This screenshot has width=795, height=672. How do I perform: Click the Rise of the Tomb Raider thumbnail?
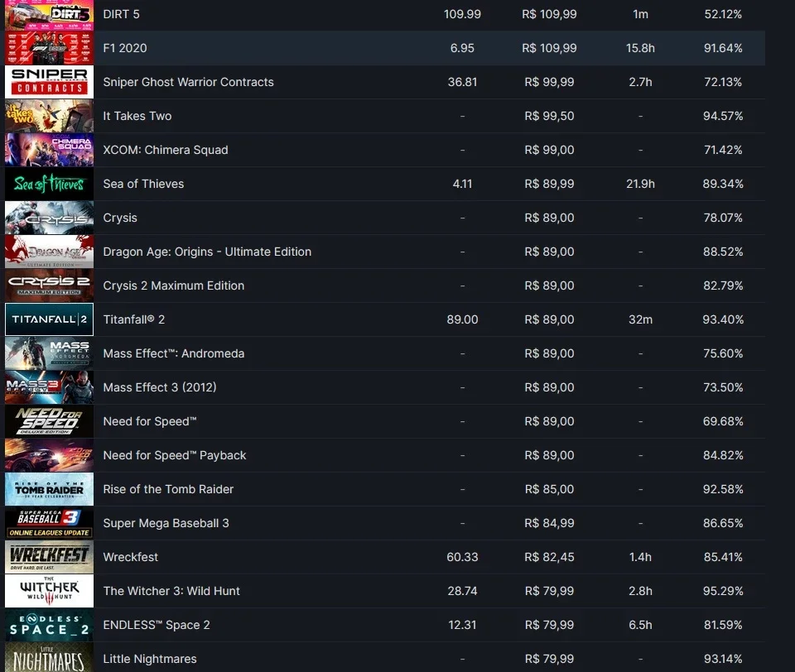tap(49, 489)
